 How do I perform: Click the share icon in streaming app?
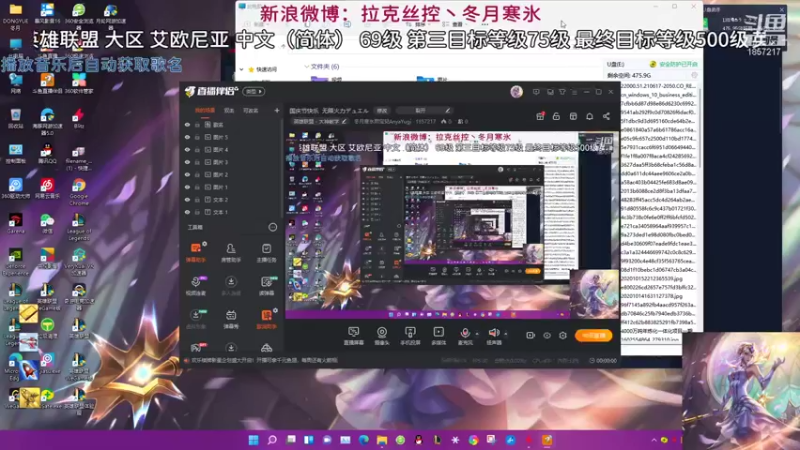click(606, 116)
